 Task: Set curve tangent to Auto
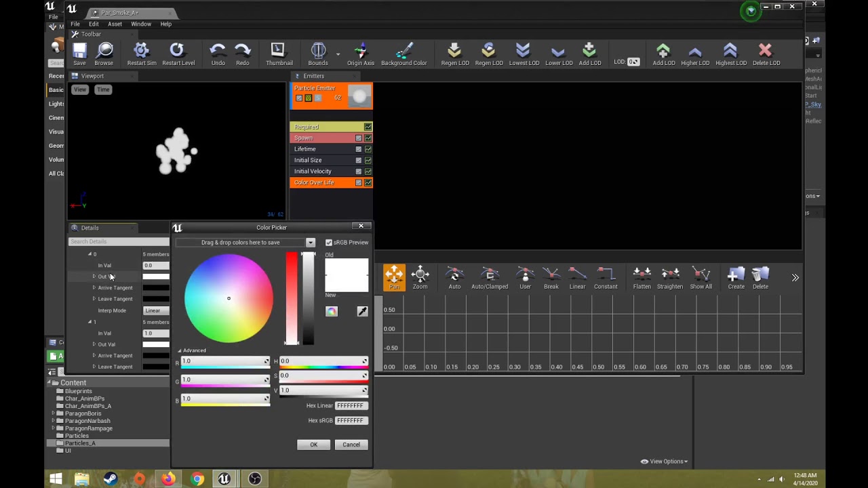tap(454, 277)
